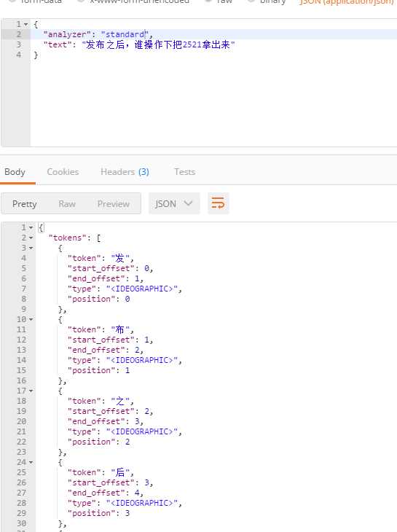Toggle the line wrap icon in response toolbar
This screenshot has height=532, width=397.
click(x=218, y=203)
